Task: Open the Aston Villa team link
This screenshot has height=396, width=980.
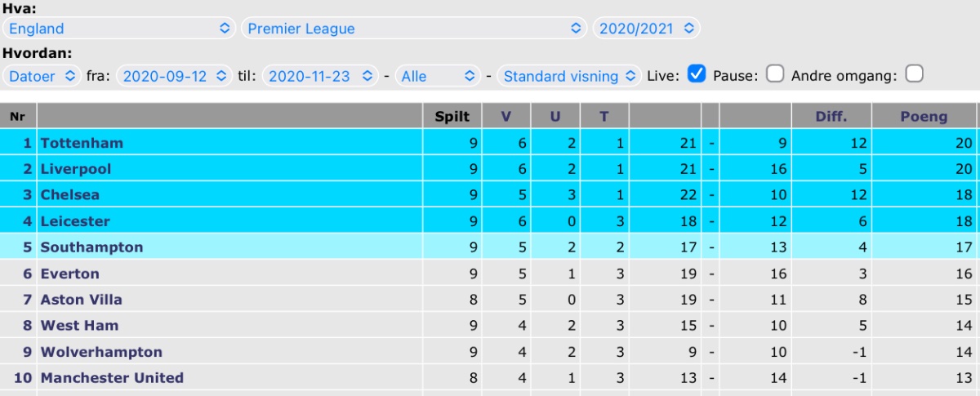Action: tap(82, 300)
